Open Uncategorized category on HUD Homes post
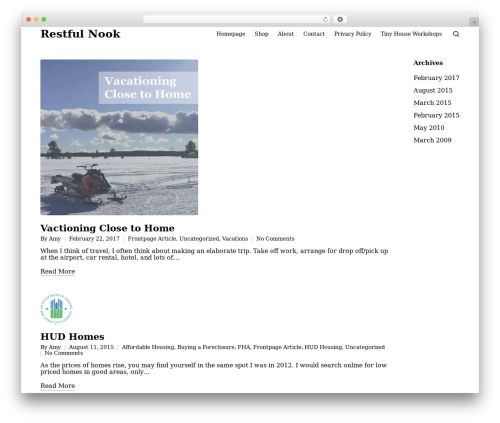This screenshot has height=423, width=500. 365,347
